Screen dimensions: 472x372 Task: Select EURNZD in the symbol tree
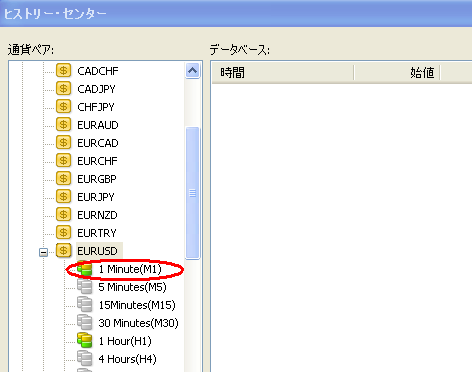coord(97,215)
